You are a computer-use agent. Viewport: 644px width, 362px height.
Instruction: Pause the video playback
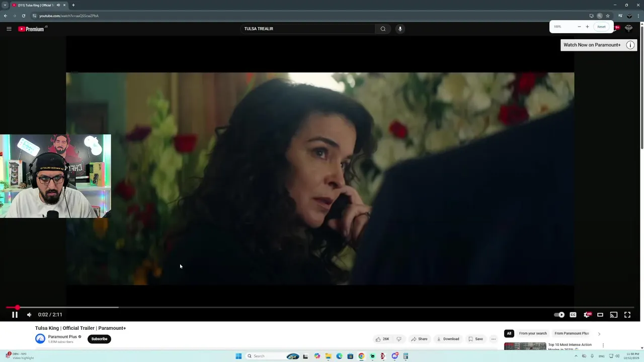click(15, 315)
